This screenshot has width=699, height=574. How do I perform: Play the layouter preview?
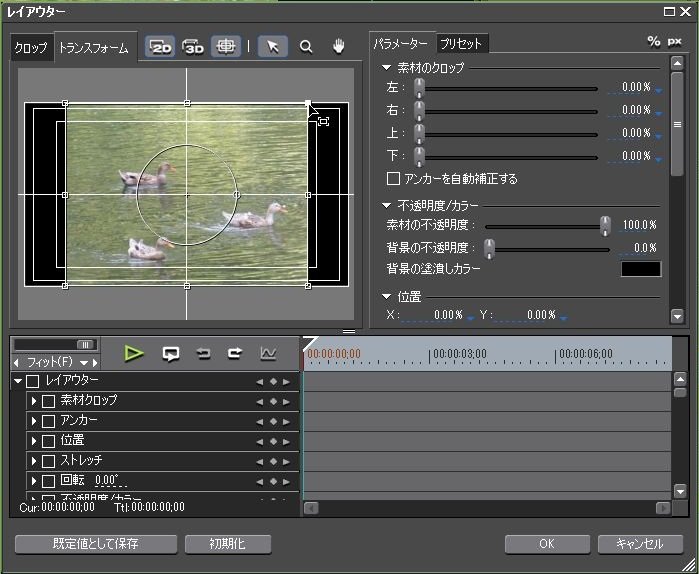click(134, 353)
